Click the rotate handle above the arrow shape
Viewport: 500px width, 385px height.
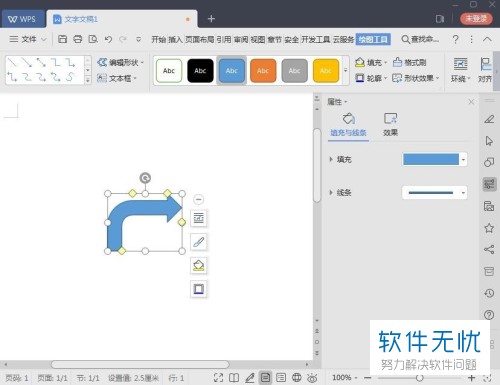145,178
